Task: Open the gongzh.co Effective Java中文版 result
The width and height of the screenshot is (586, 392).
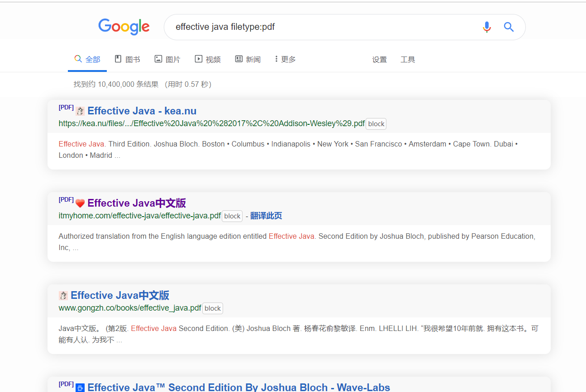Action: tap(120, 295)
